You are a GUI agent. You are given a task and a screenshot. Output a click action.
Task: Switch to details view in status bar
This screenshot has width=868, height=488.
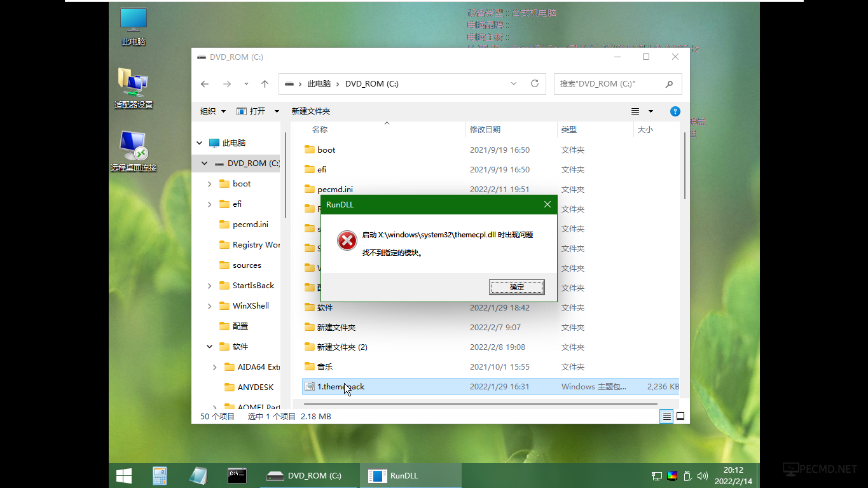pos(666,417)
